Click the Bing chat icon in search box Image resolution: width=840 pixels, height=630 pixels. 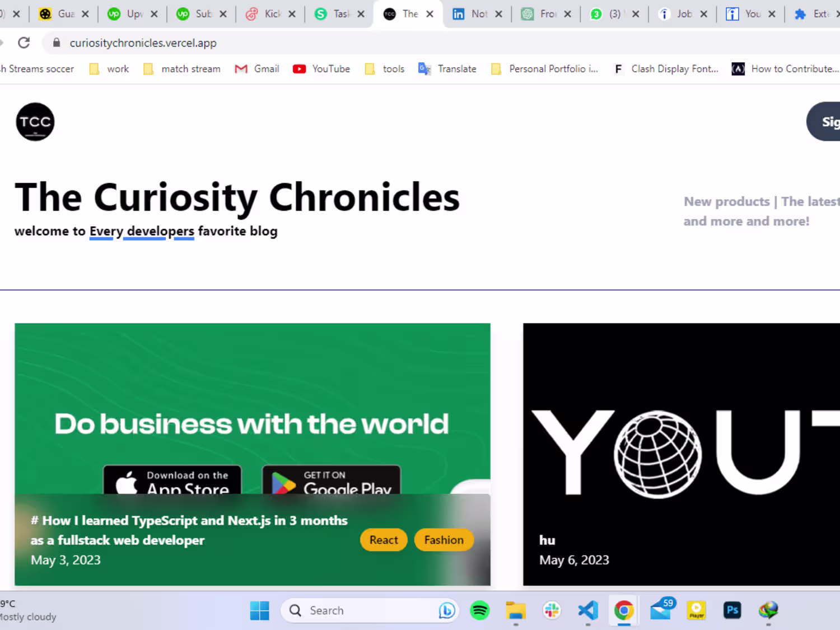[446, 610]
